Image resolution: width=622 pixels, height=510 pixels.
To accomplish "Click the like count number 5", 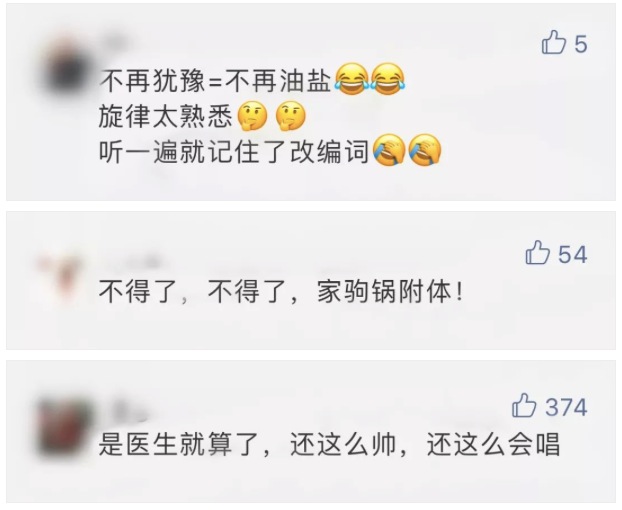I will click(581, 44).
